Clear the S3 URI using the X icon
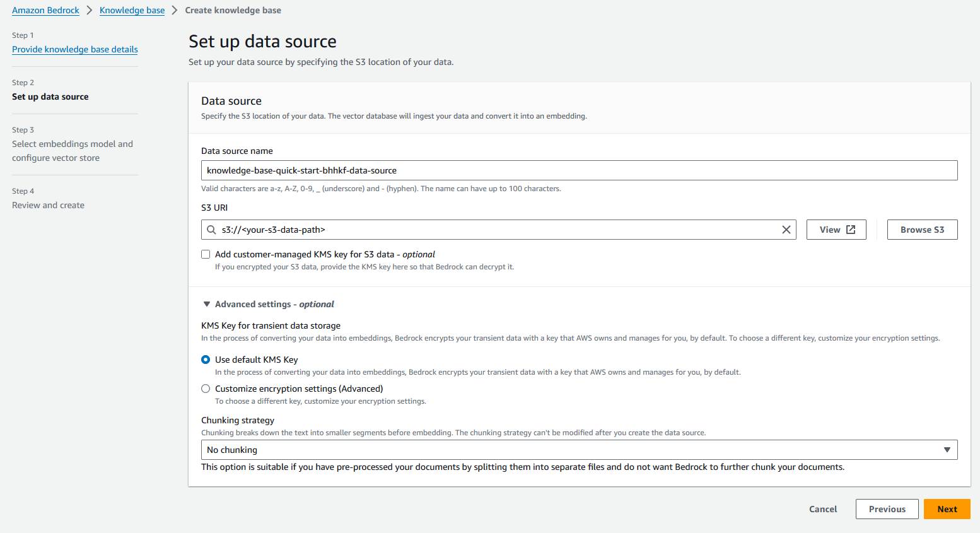This screenshot has height=533, width=980. (786, 230)
